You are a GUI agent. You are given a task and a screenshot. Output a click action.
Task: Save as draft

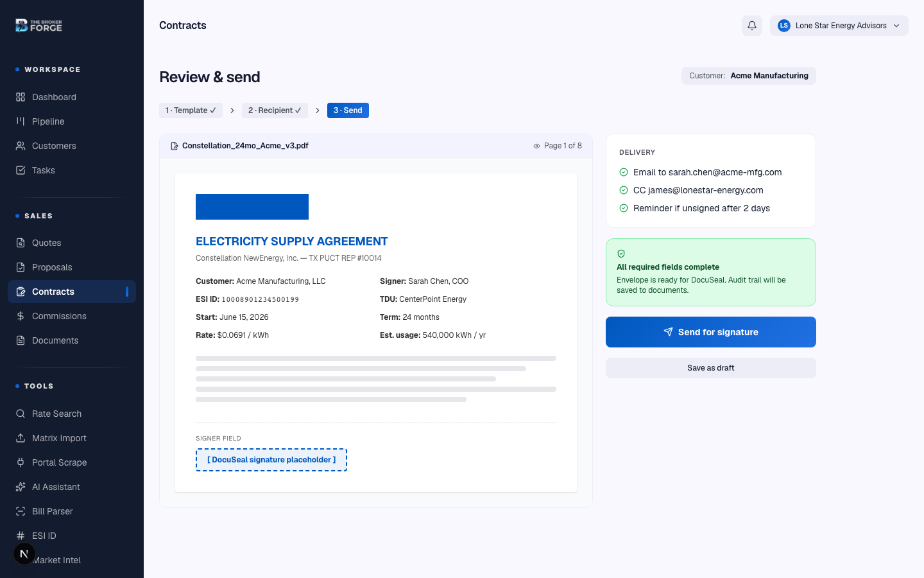point(711,368)
